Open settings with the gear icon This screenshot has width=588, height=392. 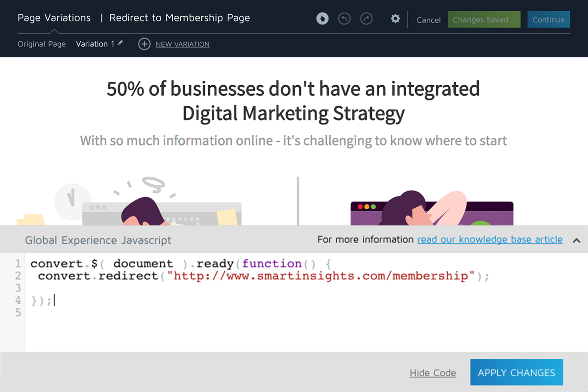395,19
